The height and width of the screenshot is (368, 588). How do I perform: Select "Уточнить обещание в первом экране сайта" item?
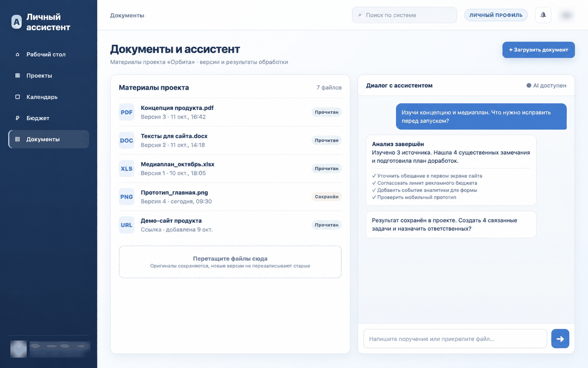click(427, 176)
